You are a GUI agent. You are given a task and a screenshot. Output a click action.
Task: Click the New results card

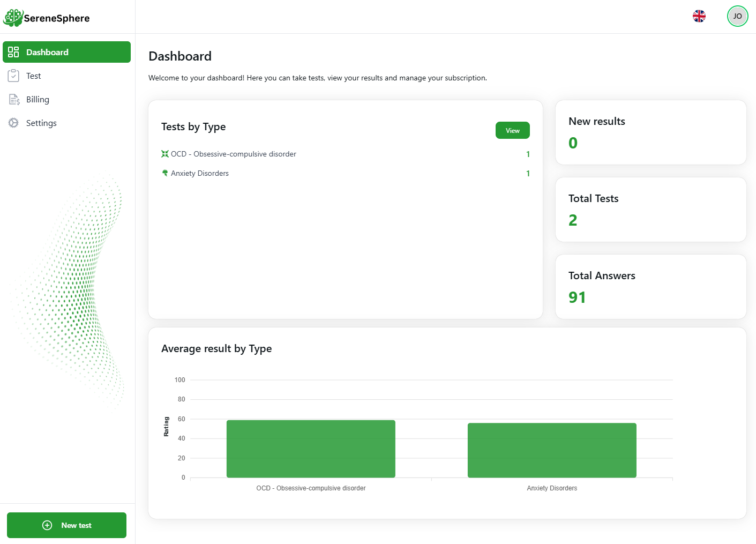click(650, 132)
